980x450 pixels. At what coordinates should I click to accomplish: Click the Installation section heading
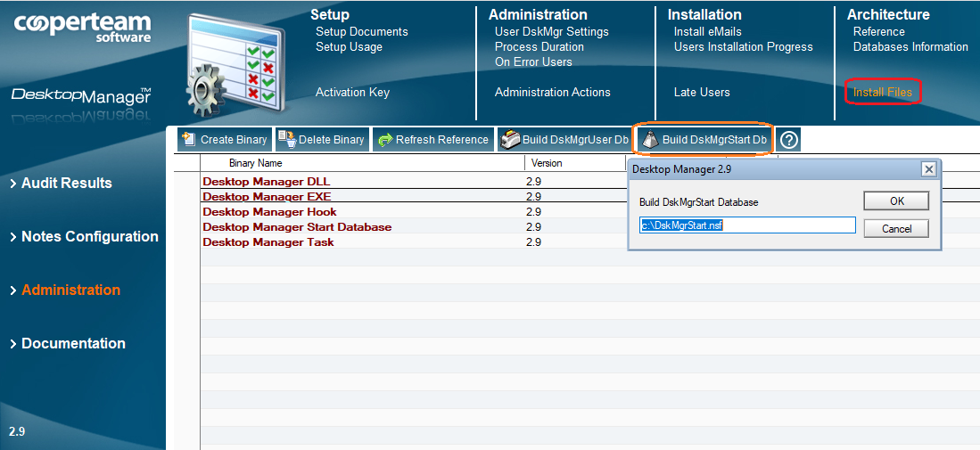(x=704, y=14)
